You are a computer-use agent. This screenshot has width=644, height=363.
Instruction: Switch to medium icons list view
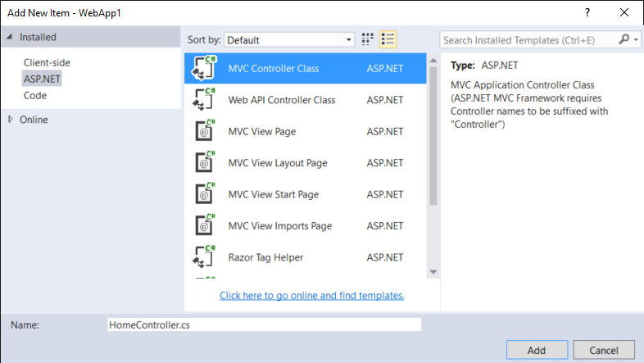[388, 39]
